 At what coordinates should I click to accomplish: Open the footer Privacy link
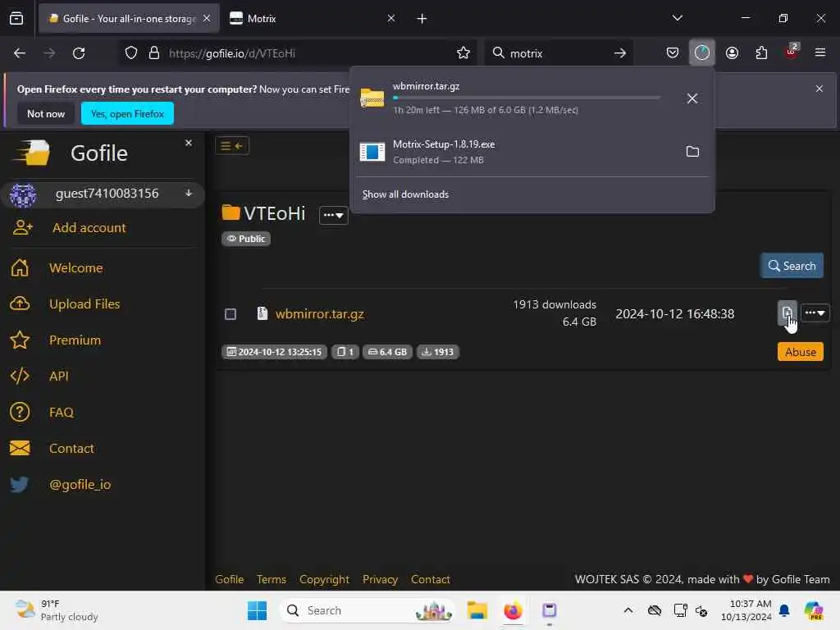[x=380, y=579]
